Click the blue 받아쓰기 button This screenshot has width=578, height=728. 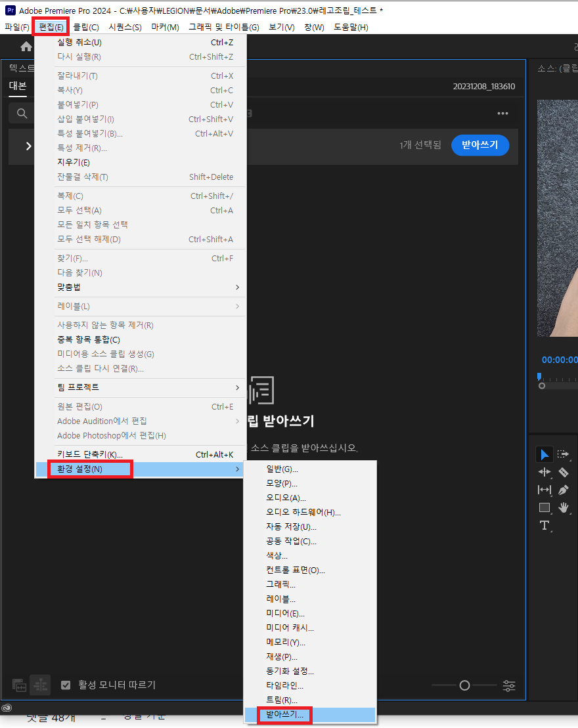click(480, 145)
